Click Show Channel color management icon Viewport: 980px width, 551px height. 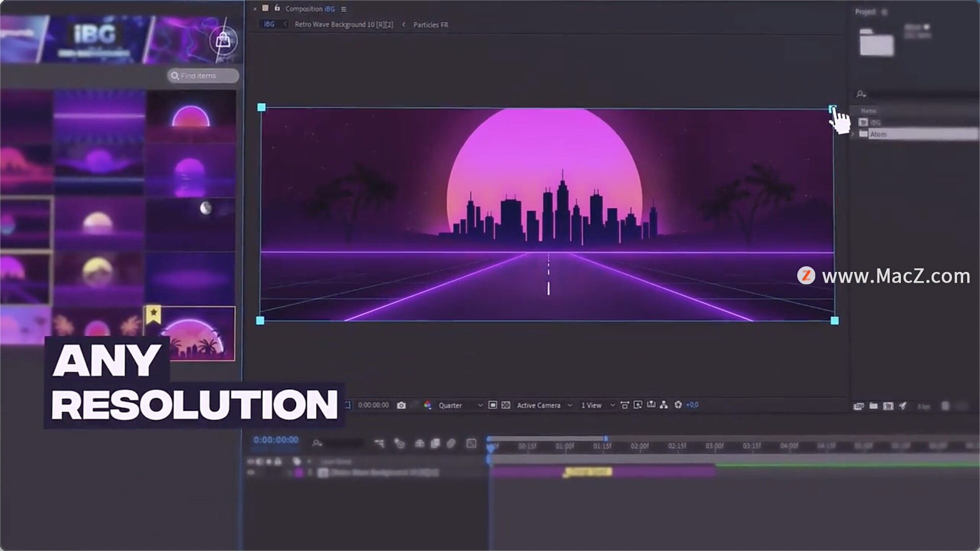427,405
